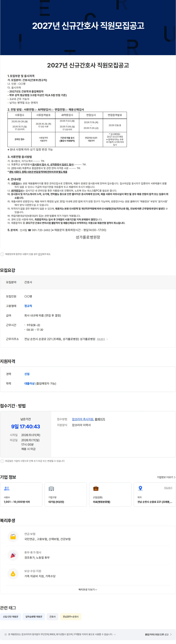The width and height of the screenshot is (176, 644).
Task: Click the 문의 link under the job notice
Action: [40, 254]
